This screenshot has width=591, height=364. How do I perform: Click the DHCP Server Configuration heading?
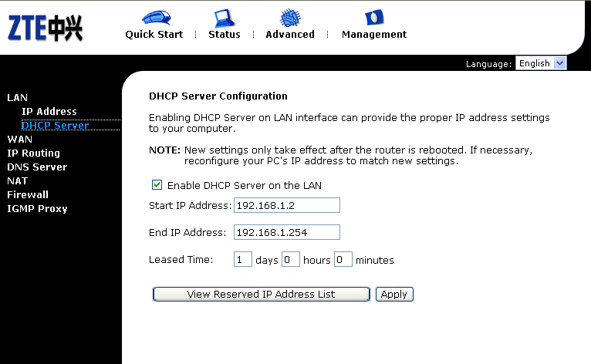point(218,96)
